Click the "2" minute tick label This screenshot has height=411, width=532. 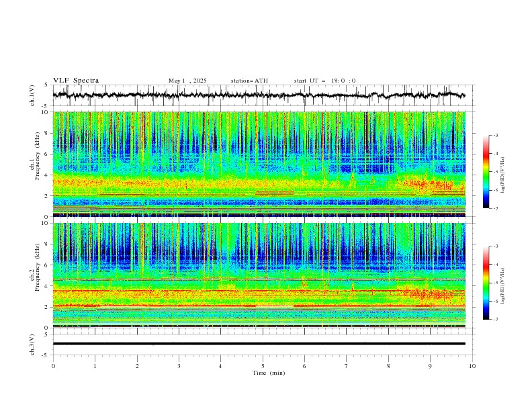click(x=137, y=366)
